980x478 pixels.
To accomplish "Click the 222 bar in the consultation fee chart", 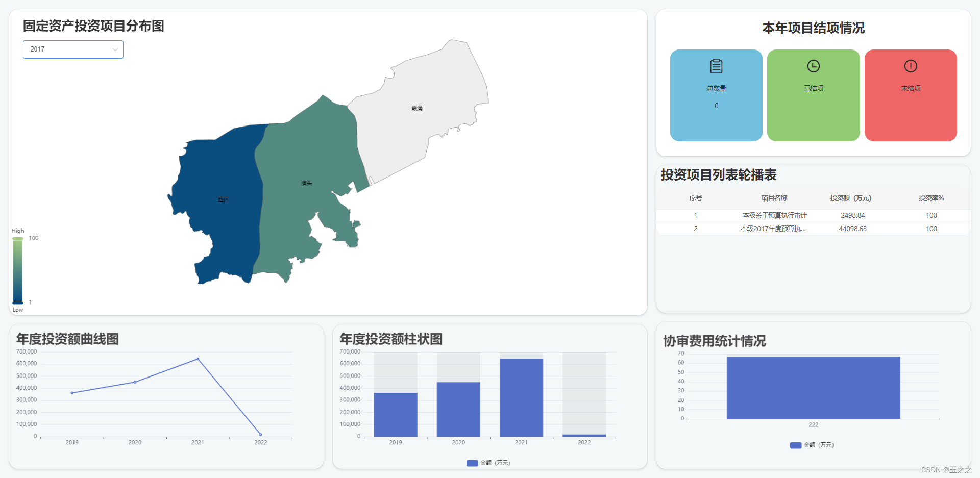I will (x=813, y=387).
